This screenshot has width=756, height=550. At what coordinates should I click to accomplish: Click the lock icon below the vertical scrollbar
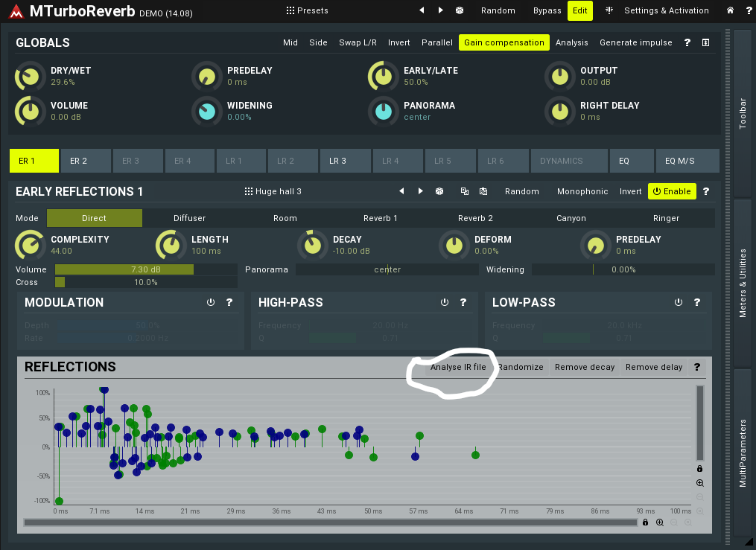coord(699,469)
